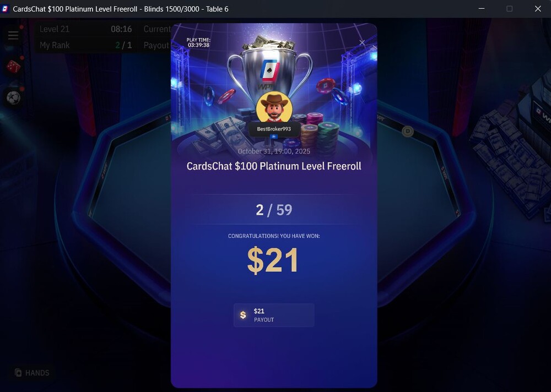Click the 2 / 59 finishing position
Viewport: 551px width, 392px height.
[274, 210]
